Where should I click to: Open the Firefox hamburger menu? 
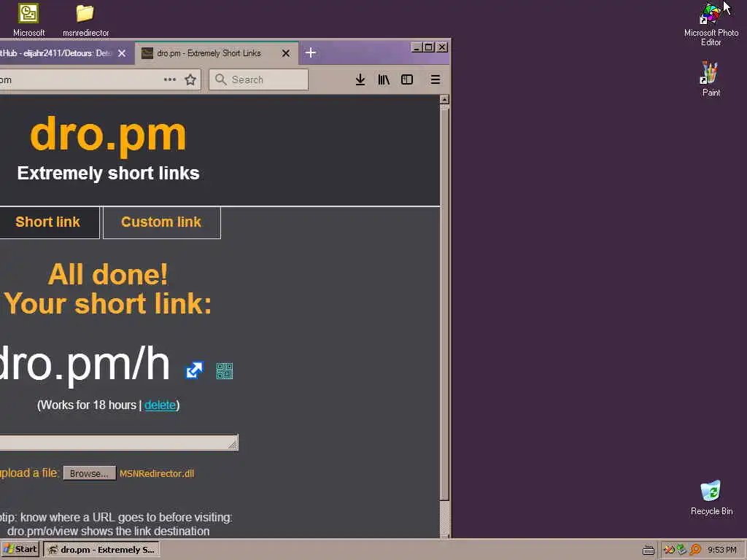(x=435, y=79)
